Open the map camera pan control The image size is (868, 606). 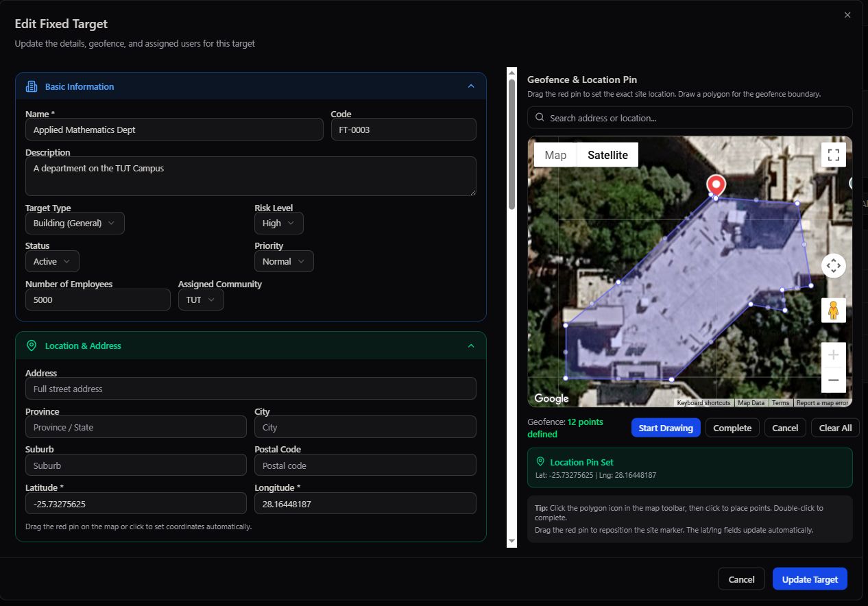coord(833,265)
